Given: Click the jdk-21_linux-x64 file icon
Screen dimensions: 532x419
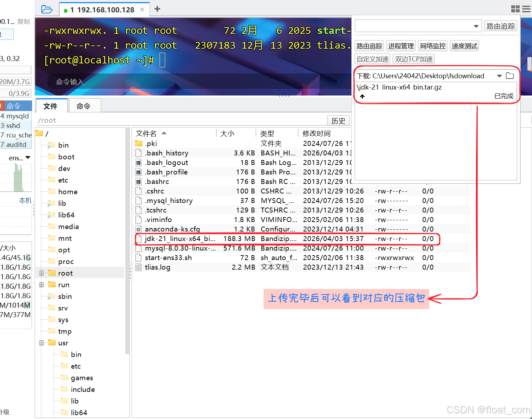Looking at the screenshot, I should [139, 239].
